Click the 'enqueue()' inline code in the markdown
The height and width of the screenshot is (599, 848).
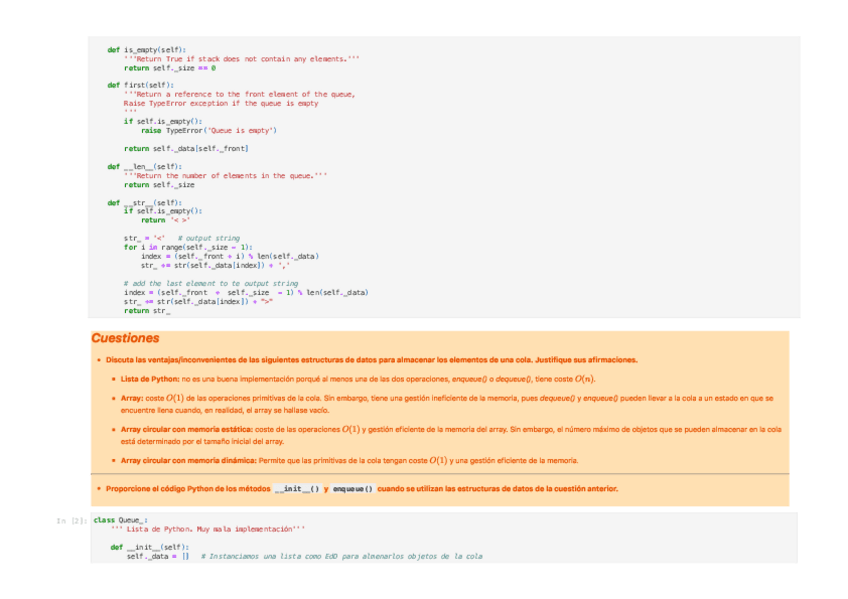pyautogui.click(x=352, y=489)
